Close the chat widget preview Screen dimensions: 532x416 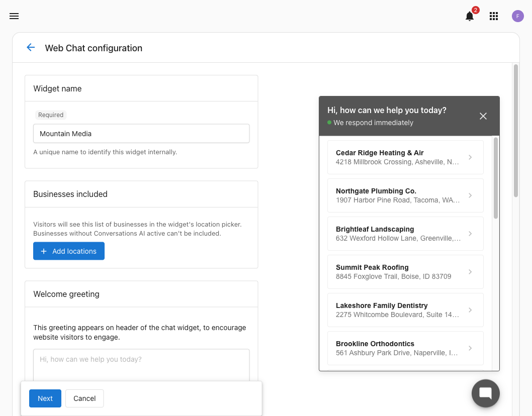483,116
